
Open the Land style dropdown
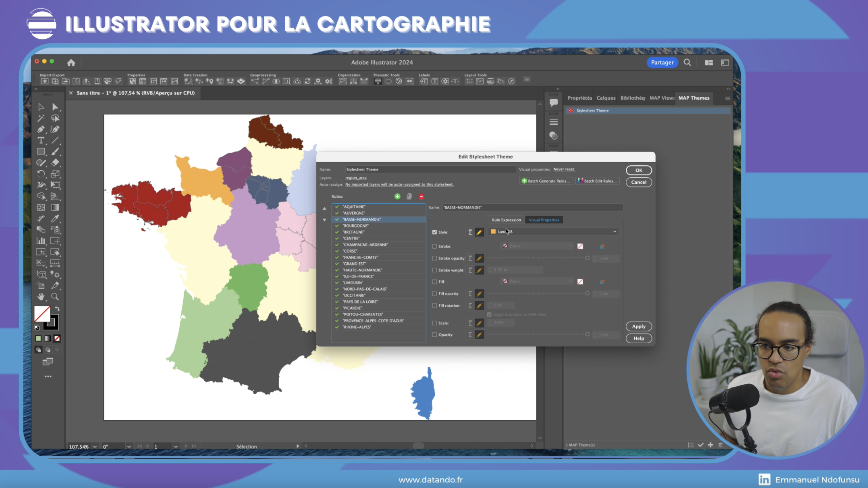pyautogui.click(x=614, y=231)
